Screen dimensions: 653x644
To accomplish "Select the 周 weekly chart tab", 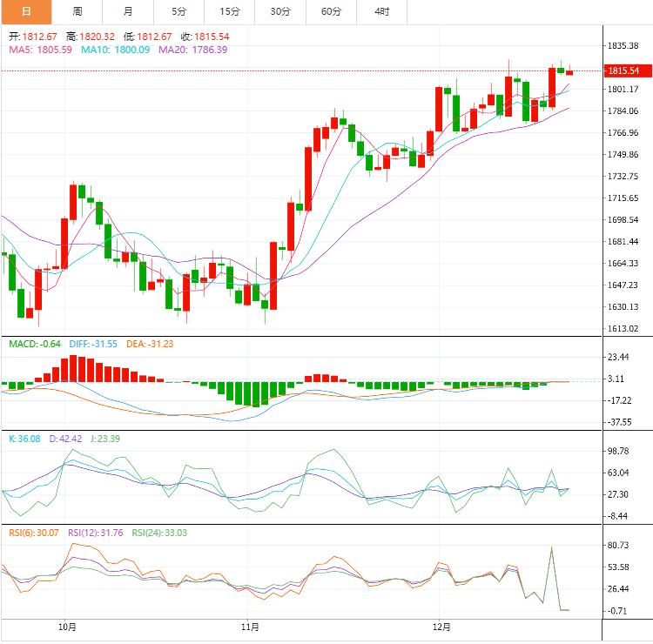I will [x=77, y=11].
